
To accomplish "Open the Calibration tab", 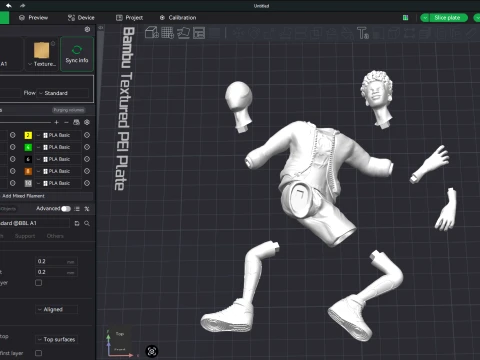I will (x=178, y=18).
